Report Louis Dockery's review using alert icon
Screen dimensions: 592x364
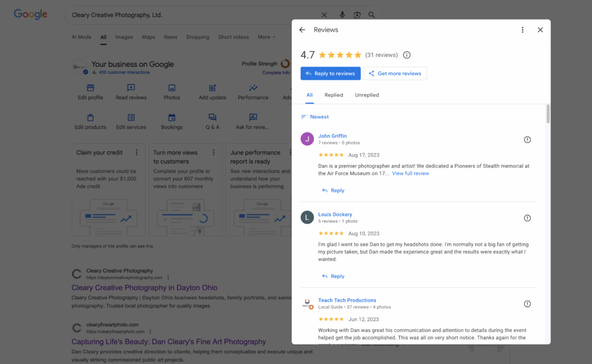[x=527, y=218]
